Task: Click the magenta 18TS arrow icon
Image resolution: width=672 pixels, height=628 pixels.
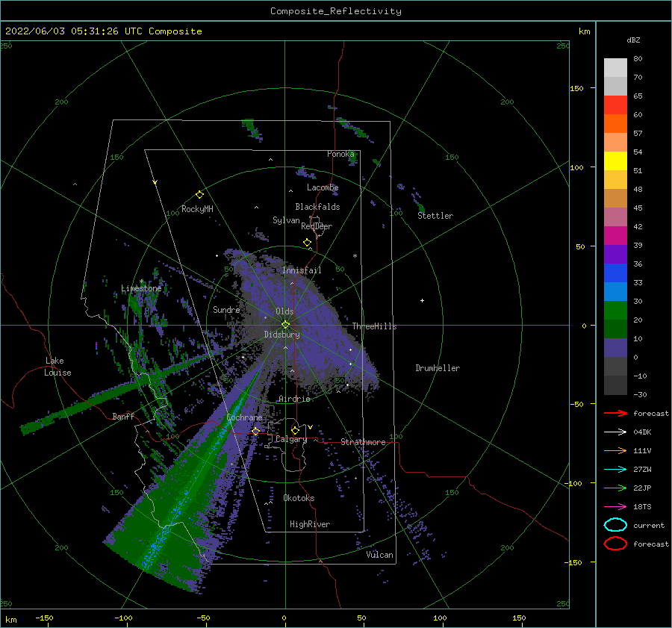Action: click(615, 507)
